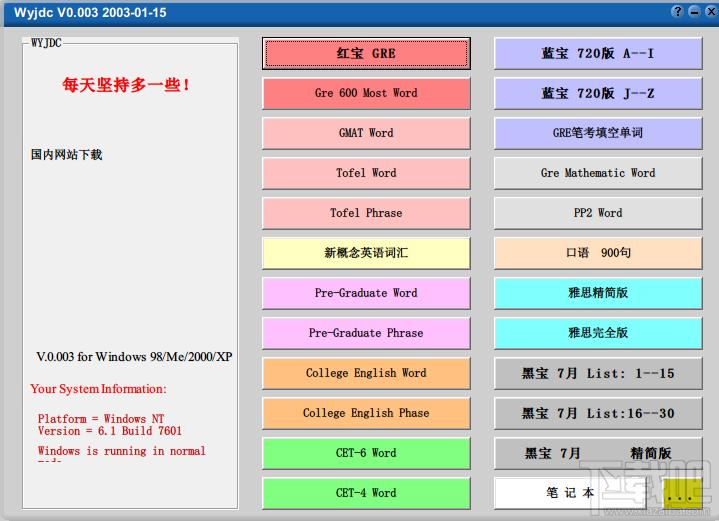The width and height of the screenshot is (719, 521).
Task: Open the 红宝 GRE word list
Action: tap(366, 54)
